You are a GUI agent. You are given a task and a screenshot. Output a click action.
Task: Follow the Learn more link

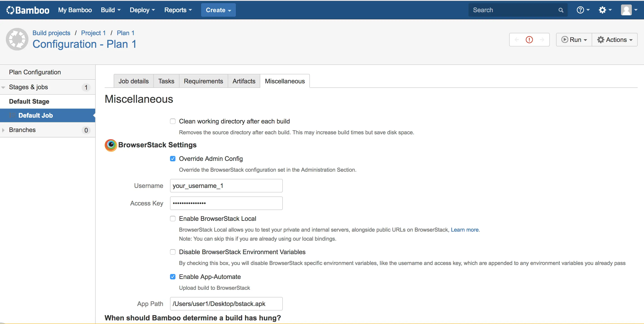click(465, 230)
